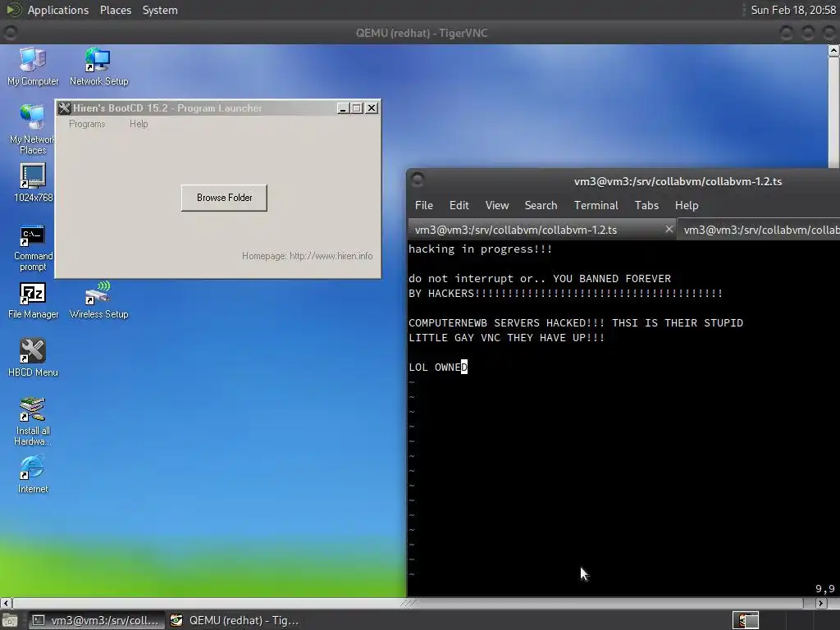Viewport: 840px width, 630px height.
Task: Click VNC horizontal scrollbar left arrow
Action: (x=6, y=603)
